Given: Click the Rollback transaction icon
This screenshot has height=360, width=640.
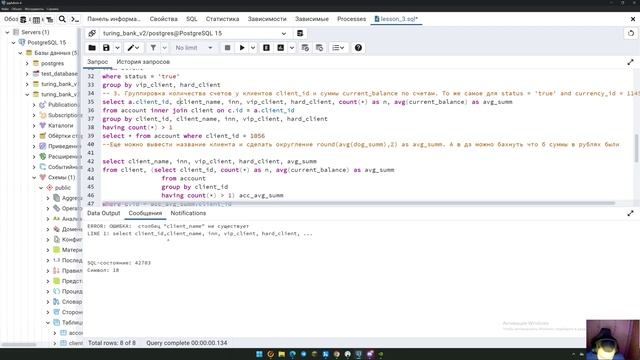Looking at the screenshot, I should (319, 48).
